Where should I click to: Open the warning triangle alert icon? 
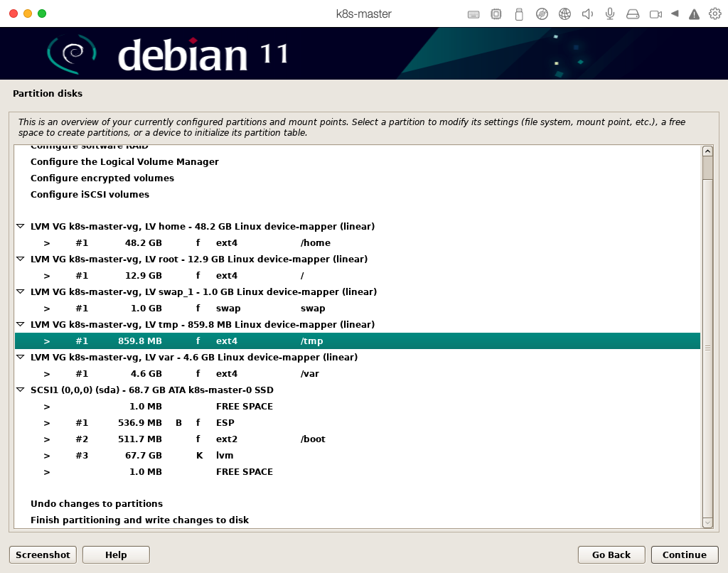click(694, 14)
